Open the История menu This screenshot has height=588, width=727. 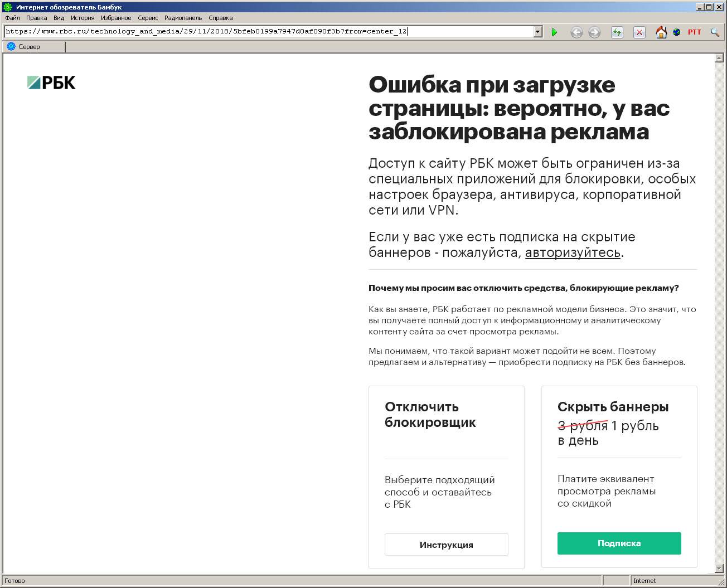83,18
